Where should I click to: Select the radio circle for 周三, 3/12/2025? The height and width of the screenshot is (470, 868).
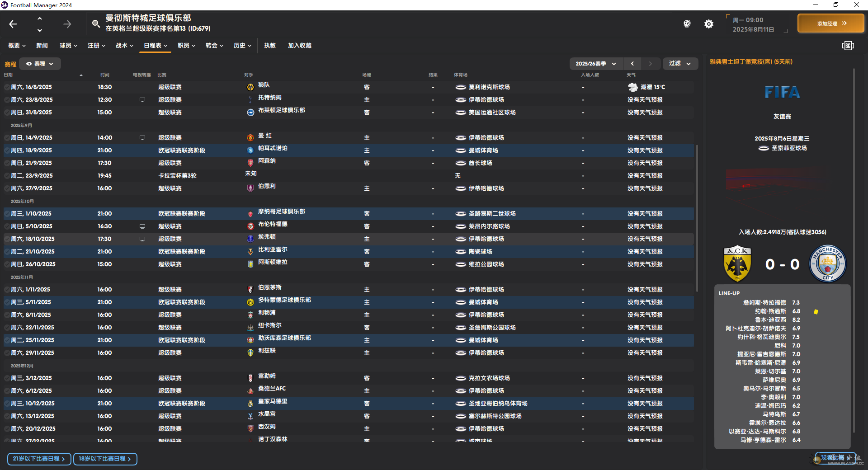[7, 378]
